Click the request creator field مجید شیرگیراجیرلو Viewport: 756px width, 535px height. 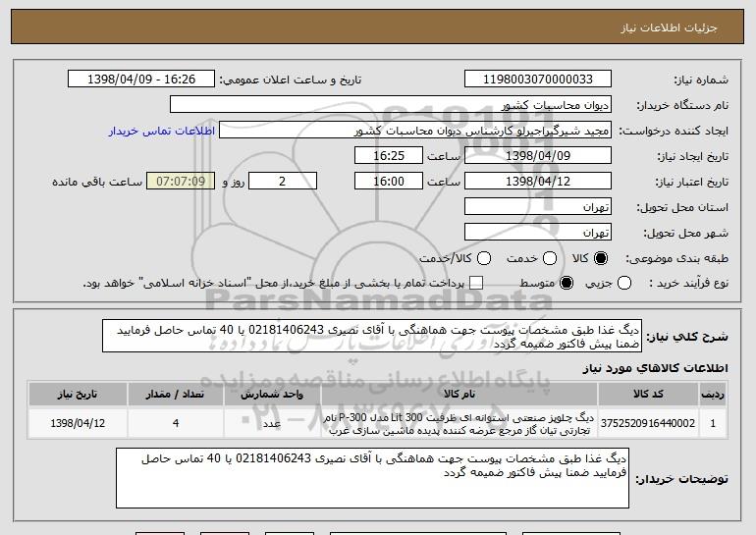pos(415,131)
